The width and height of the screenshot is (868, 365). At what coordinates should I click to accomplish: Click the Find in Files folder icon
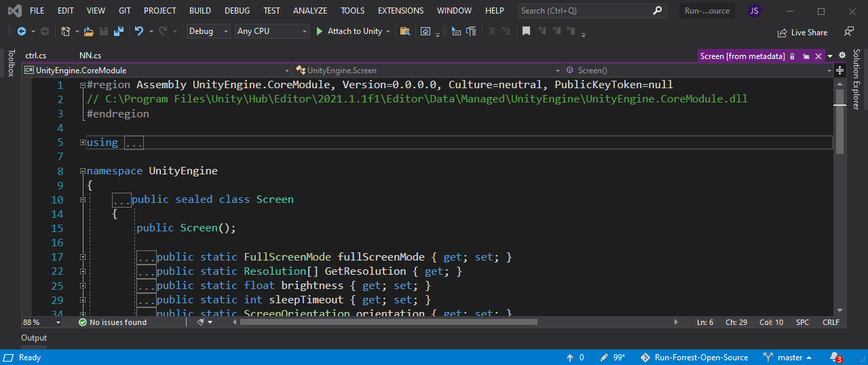405,31
